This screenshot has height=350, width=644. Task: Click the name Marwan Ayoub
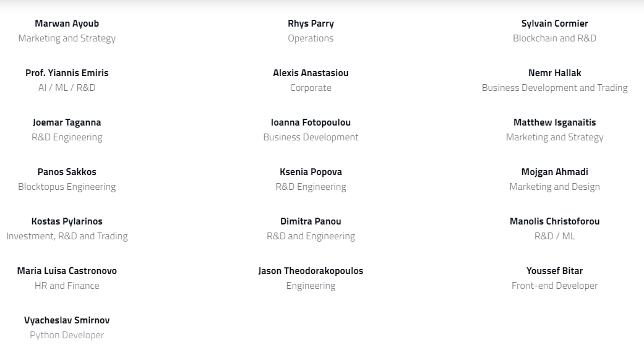click(x=67, y=23)
